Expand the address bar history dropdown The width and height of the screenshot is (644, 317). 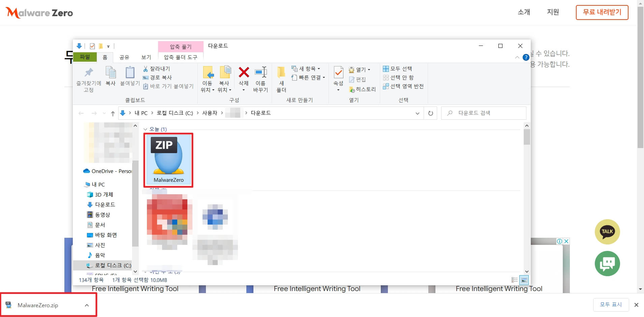(x=418, y=113)
